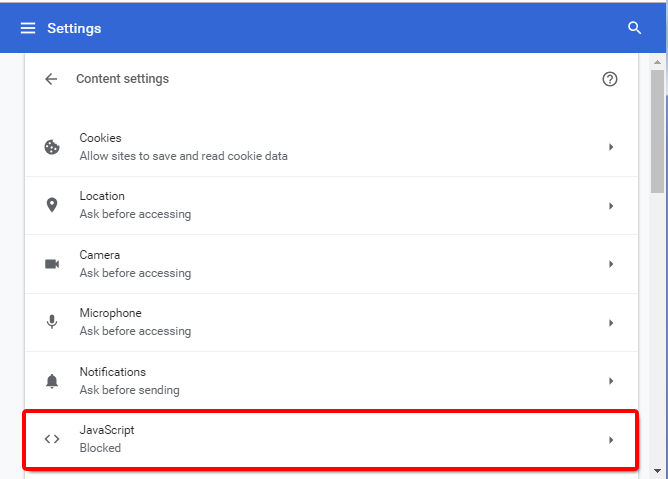Go back using the back arrow

tap(52, 79)
